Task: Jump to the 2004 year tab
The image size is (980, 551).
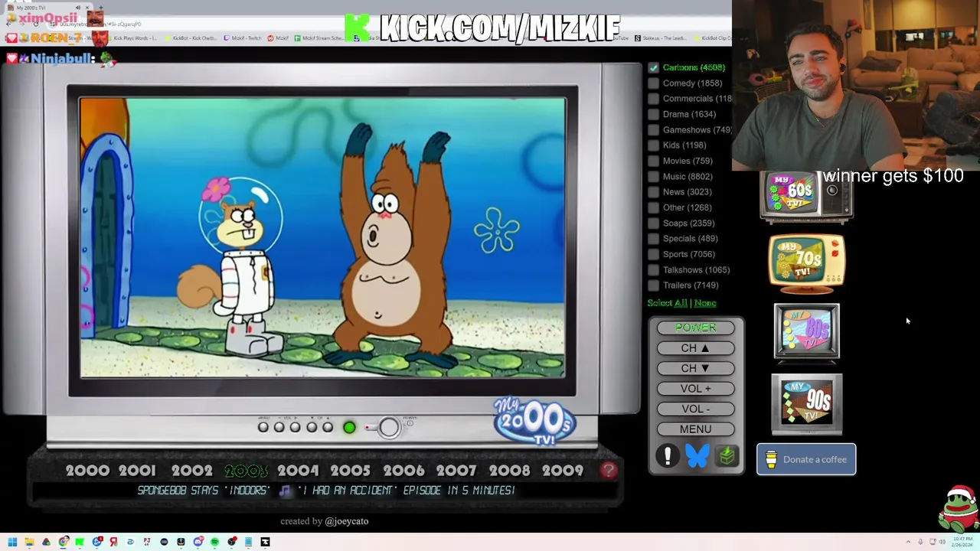Action: 298,471
